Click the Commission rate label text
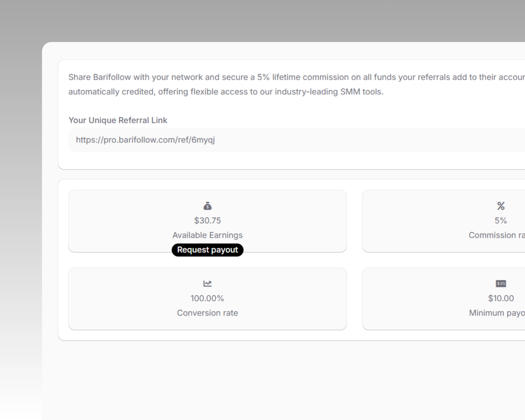525x420 pixels. pos(497,235)
